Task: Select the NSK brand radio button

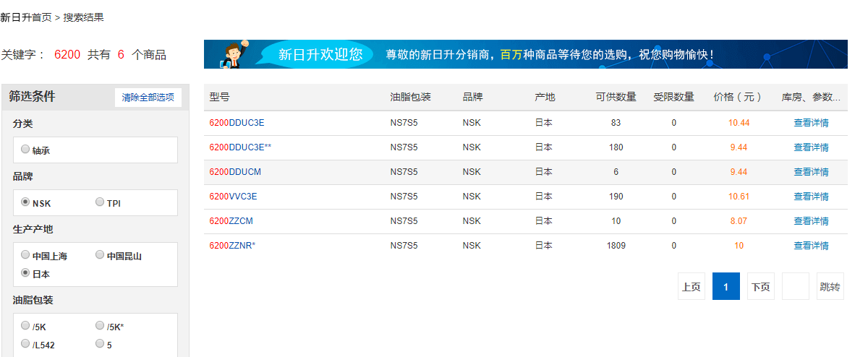Action: 25,202
